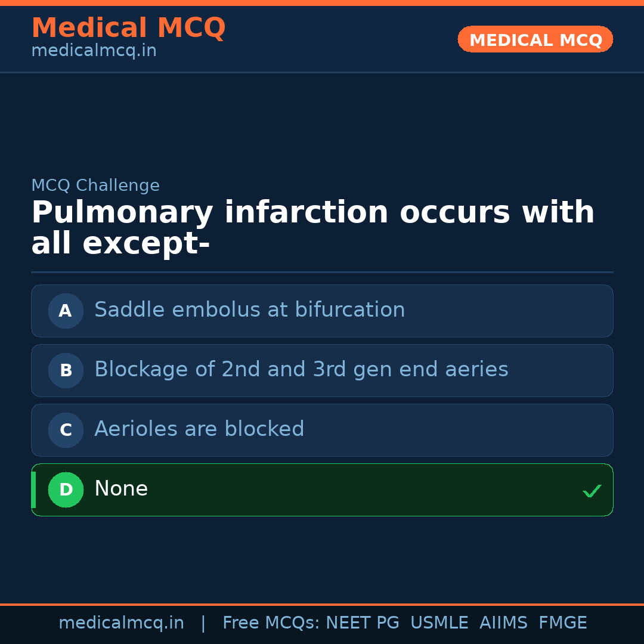Click the letter A circle badge

coord(66,311)
